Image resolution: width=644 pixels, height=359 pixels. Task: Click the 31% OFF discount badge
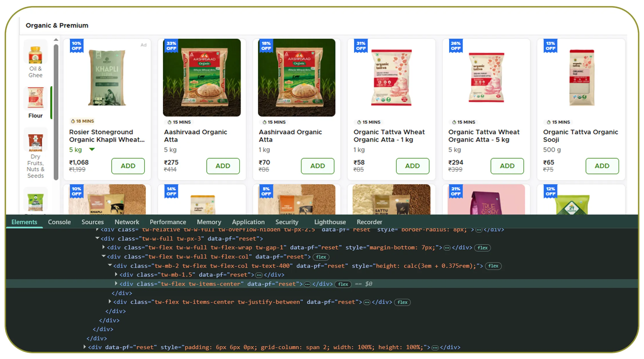point(361,46)
